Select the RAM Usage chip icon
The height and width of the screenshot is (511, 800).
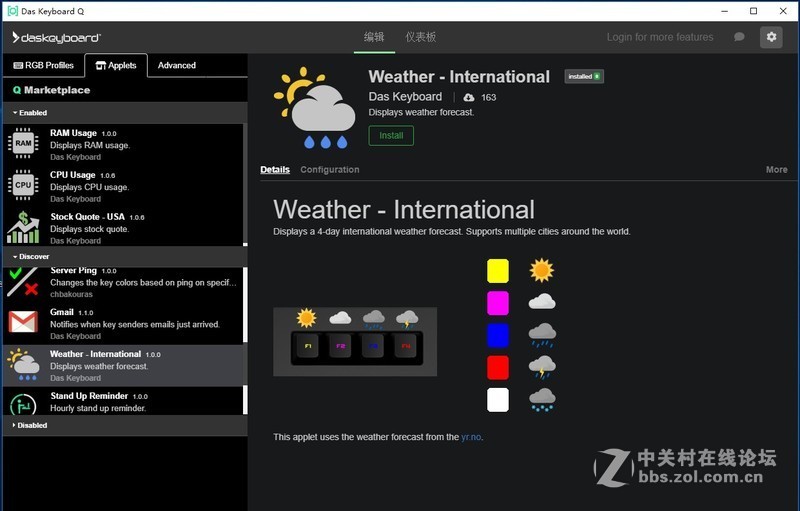tap(23, 144)
